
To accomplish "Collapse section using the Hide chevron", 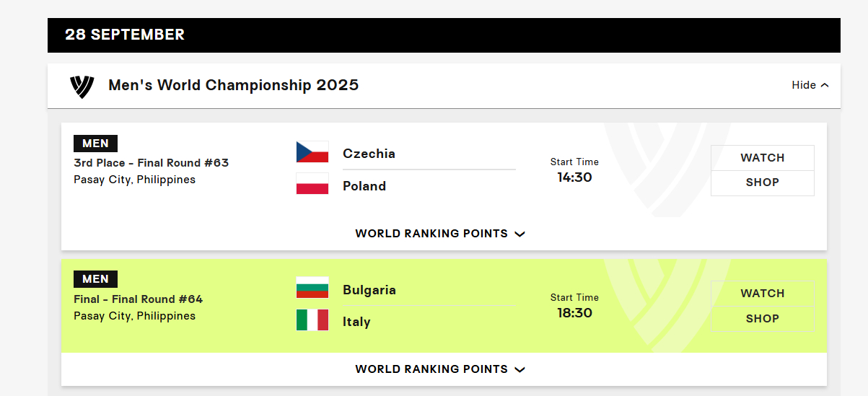I will pyautogui.click(x=810, y=85).
